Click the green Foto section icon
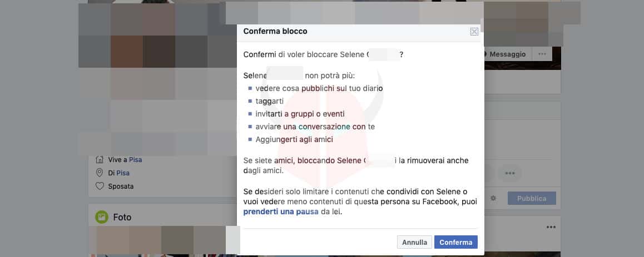This screenshot has width=644, height=257. coord(101,217)
